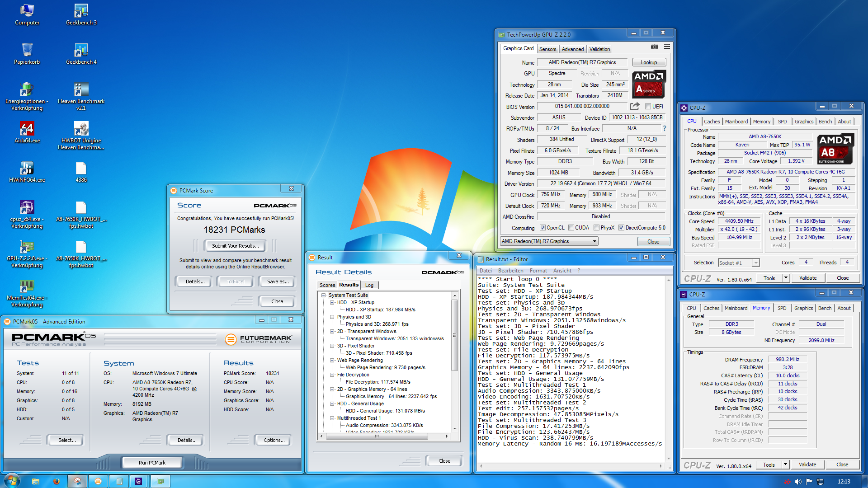Switch to the Advanced tab in GPU-Z

573,49
